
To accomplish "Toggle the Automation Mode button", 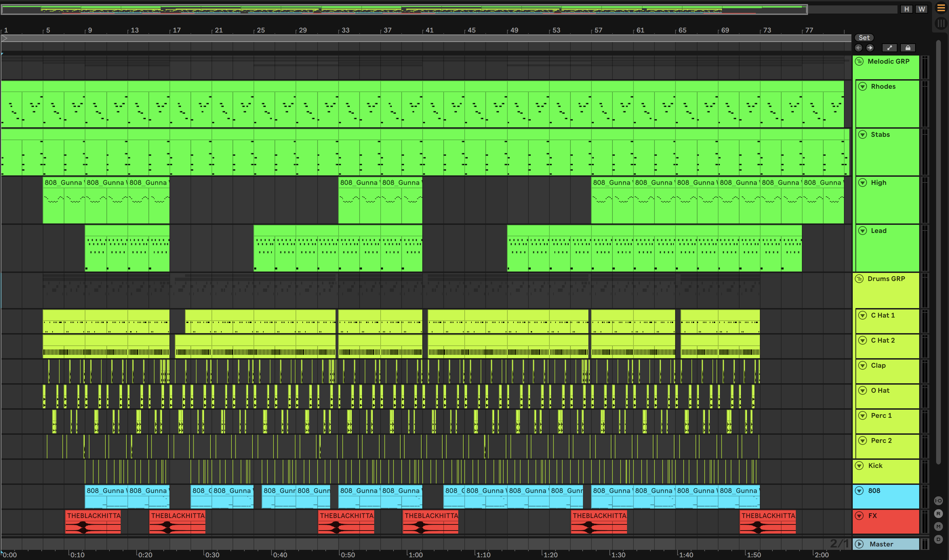I will pyautogui.click(x=889, y=48).
